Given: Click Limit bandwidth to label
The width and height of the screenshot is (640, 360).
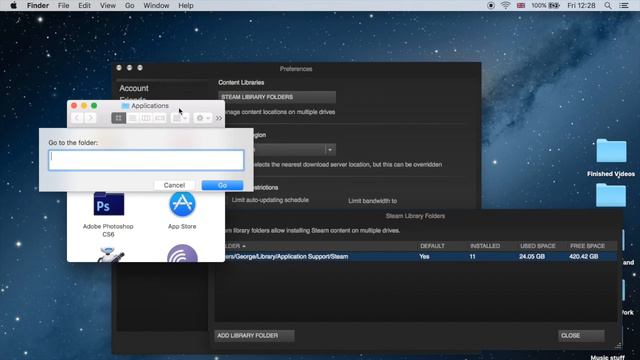Looking at the screenshot, I should coord(372,201).
